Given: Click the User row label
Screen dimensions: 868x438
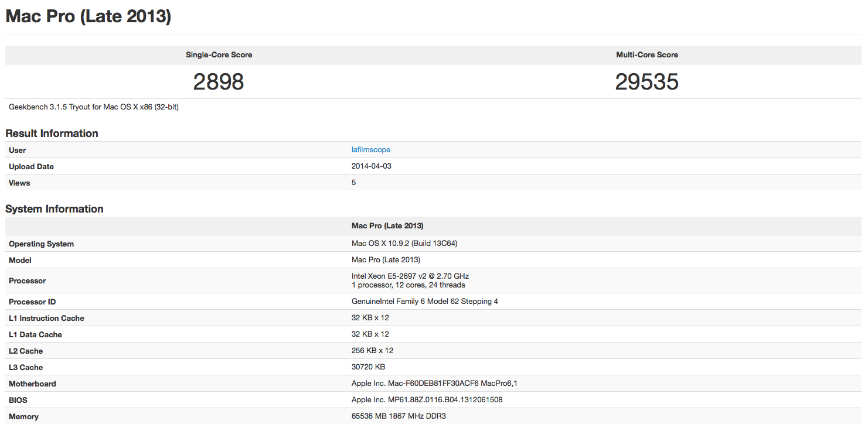Looking at the screenshot, I should 18,150.
